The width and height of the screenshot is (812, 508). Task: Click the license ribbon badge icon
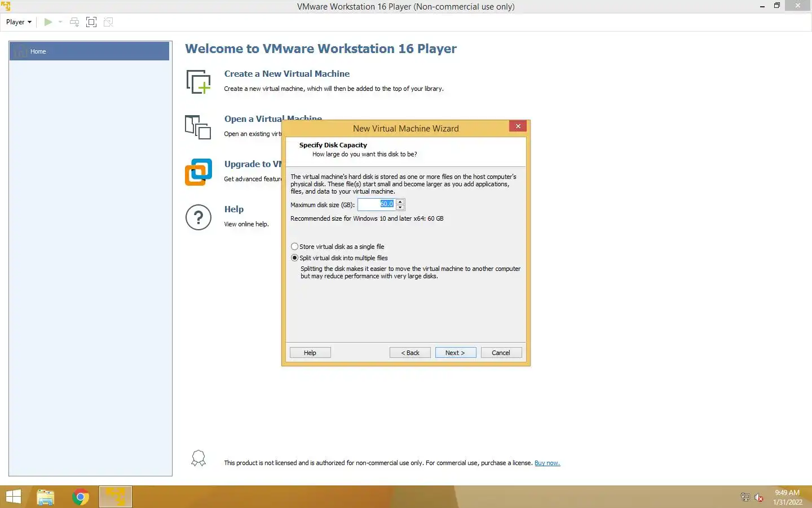(198, 458)
